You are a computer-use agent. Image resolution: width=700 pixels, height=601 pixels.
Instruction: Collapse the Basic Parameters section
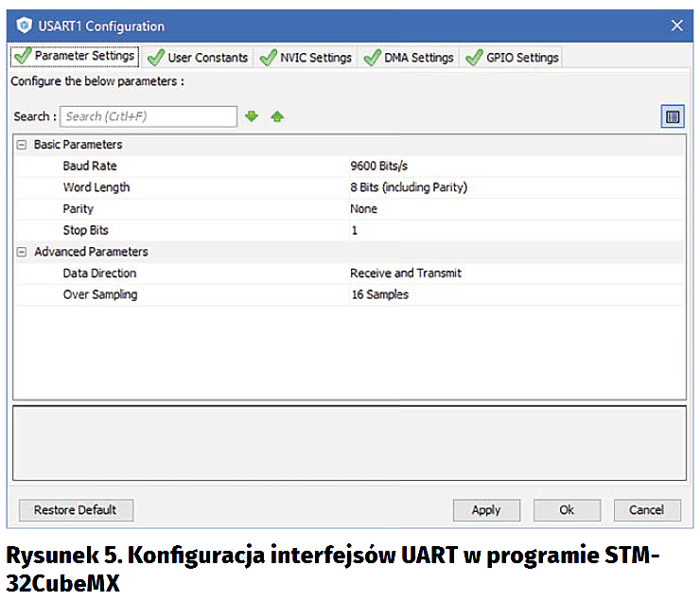pyautogui.click(x=21, y=145)
